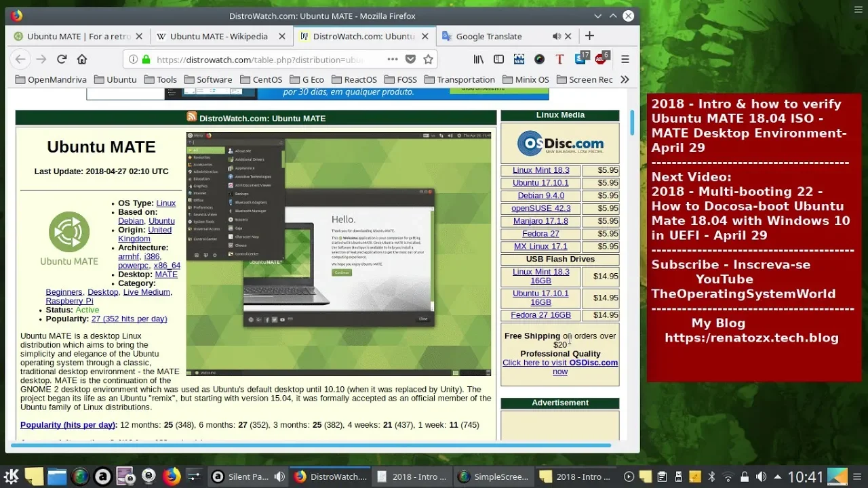Expand hidden system tray icons arrow
Viewport: 868px width, 488px height.
tap(777, 476)
